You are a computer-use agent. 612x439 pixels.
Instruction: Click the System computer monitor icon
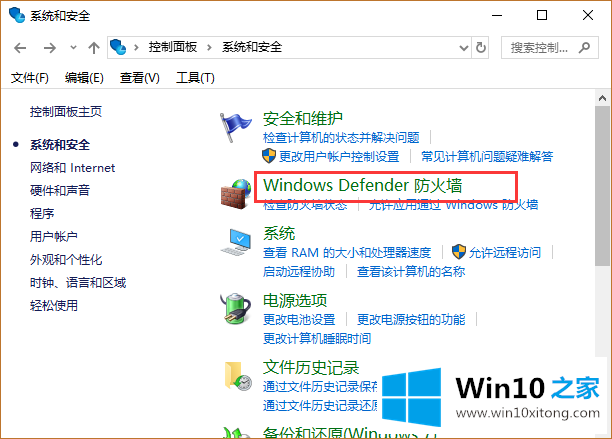[236, 242]
